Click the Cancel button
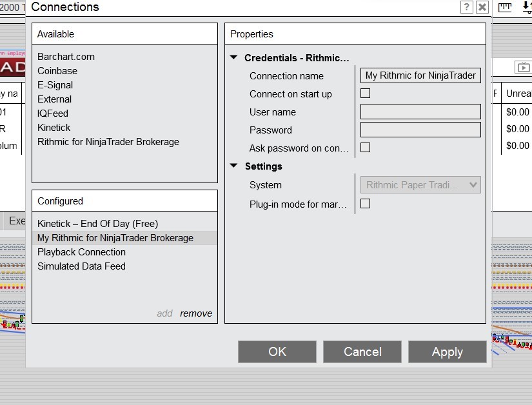 click(x=362, y=351)
